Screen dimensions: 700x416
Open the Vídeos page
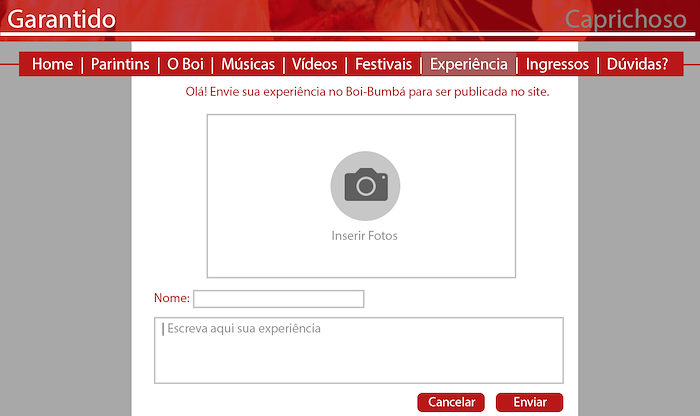[x=314, y=64]
